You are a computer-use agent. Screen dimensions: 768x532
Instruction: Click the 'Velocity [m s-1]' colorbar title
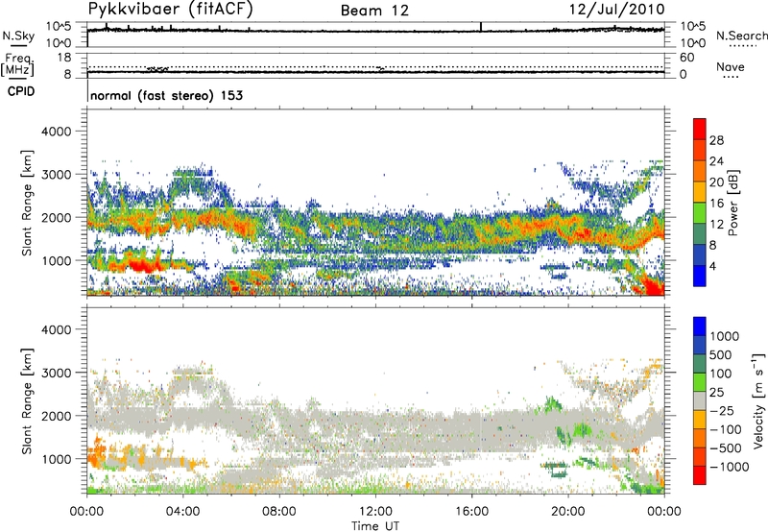[758, 400]
